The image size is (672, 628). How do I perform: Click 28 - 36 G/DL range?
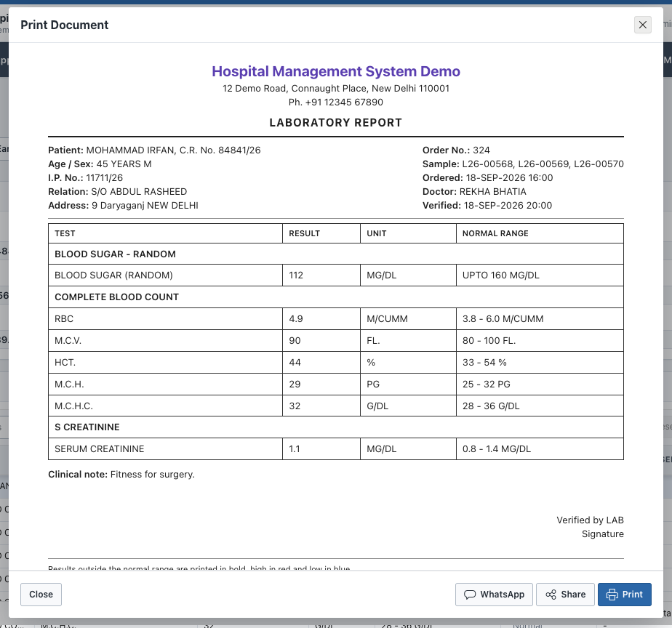pos(540,406)
